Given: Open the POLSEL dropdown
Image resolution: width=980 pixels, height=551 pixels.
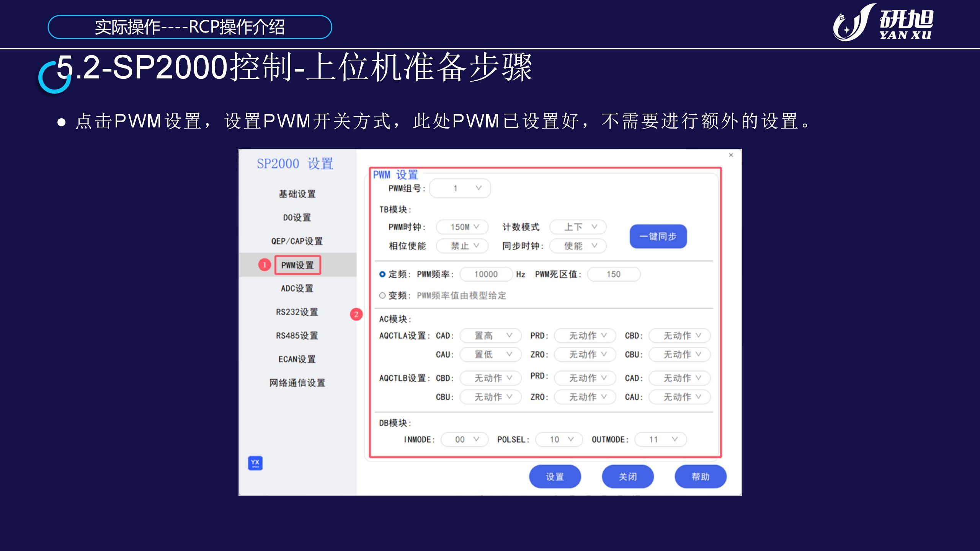Looking at the screenshot, I should (x=559, y=439).
